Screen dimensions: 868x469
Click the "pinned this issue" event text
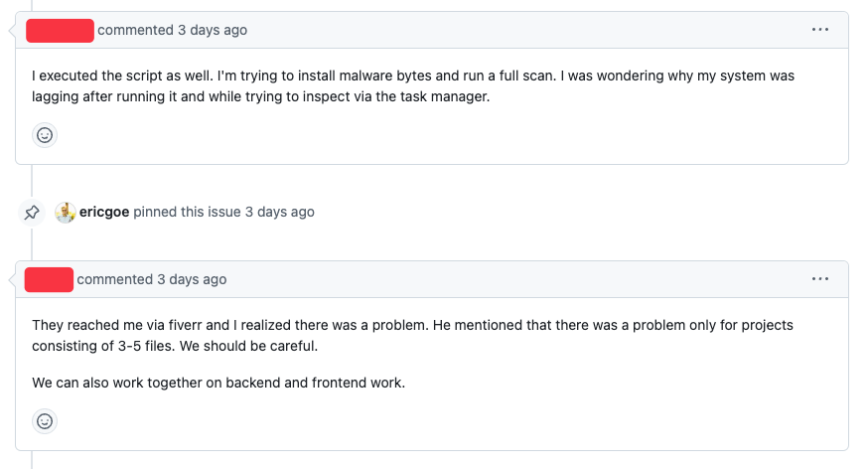pyautogui.click(x=187, y=212)
